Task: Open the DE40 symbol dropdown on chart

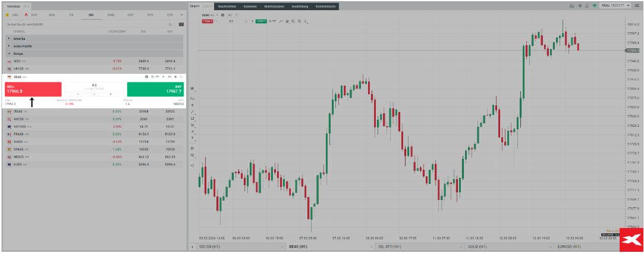Action: 217,15
